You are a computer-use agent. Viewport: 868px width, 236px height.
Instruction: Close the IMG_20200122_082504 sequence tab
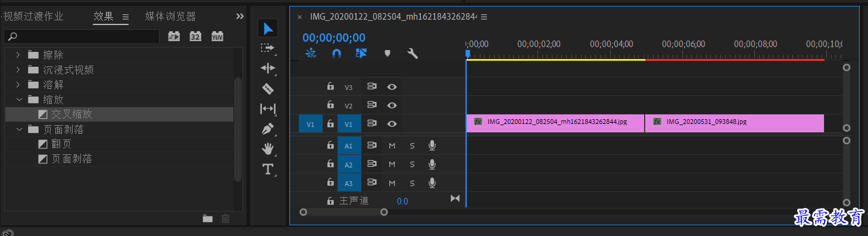(x=299, y=17)
